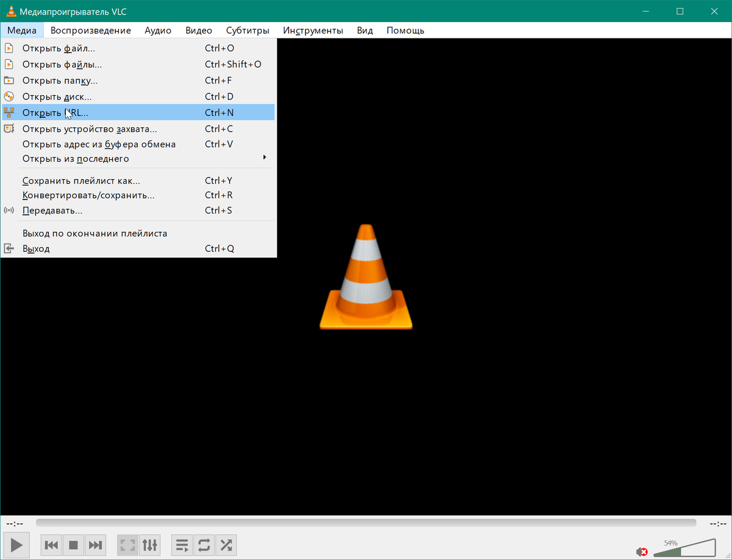Unmute audio via speaker icon
This screenshot has height=560, width=732.
642,551
